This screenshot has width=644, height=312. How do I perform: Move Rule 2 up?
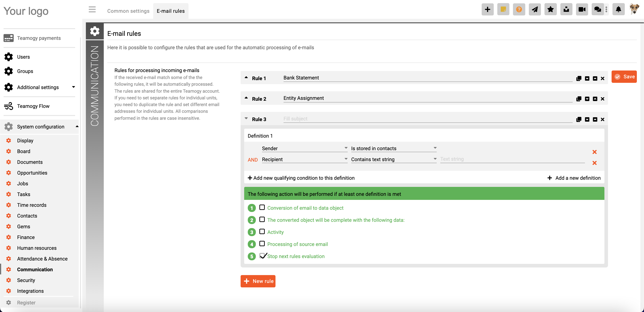[x=595, y=99]
